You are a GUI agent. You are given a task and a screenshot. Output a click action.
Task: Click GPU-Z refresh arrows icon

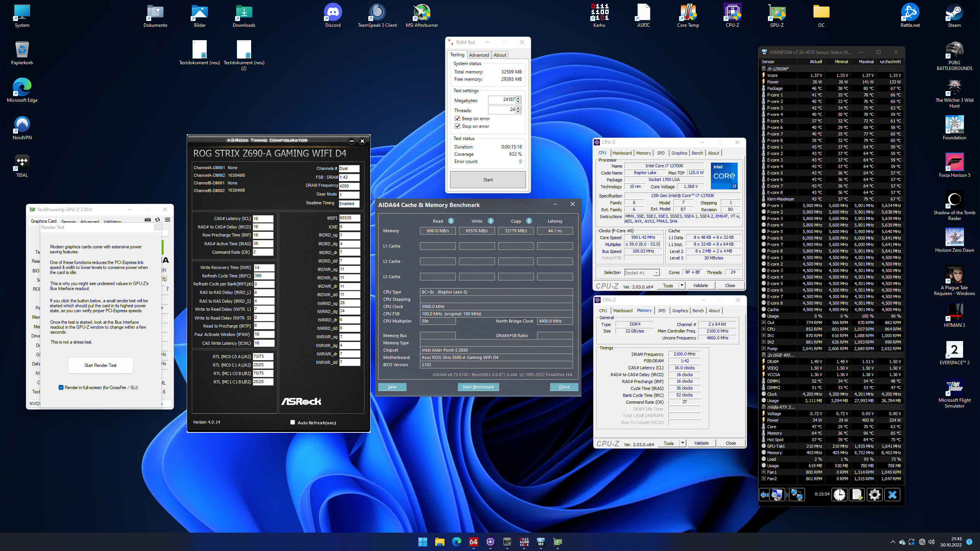coord(157,220)
